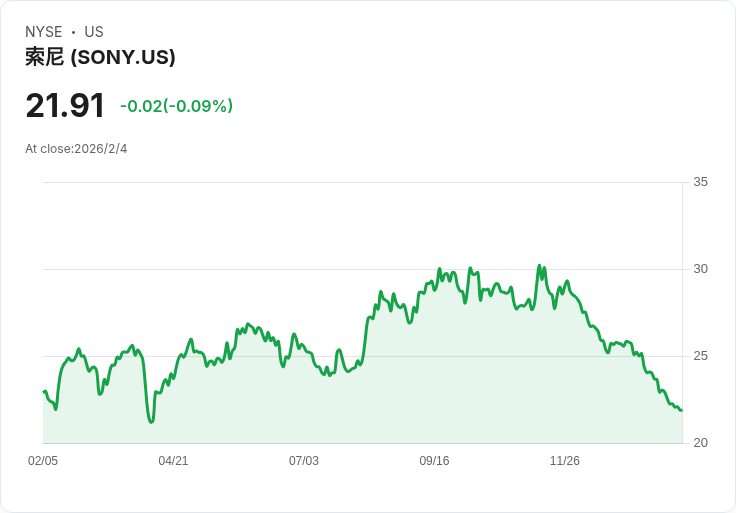
Task: Click the At close 2026/2/4 timestamp
Action: (x=76, y=149)
